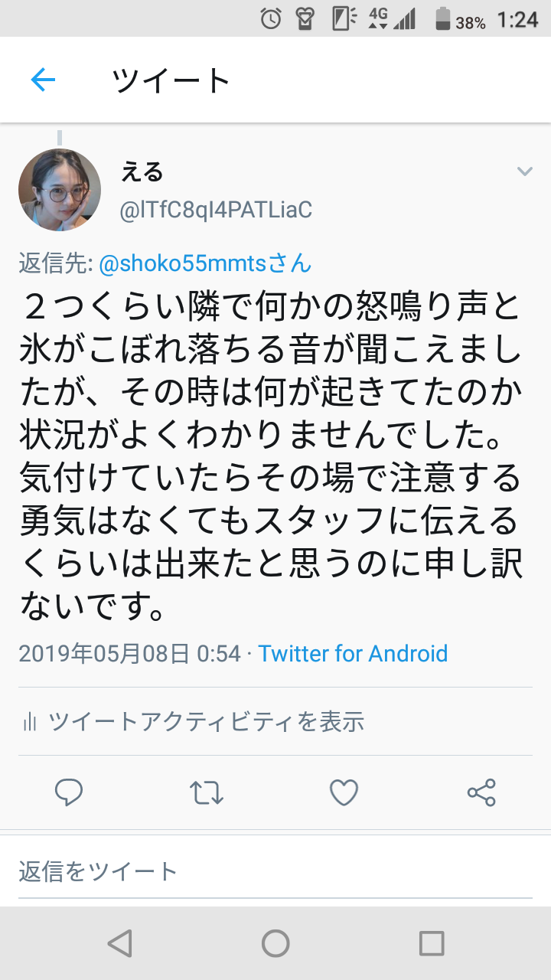This screenshot has height=980, width=551.
Task: Tap the Android home circle button
Action: coord(275,943)
